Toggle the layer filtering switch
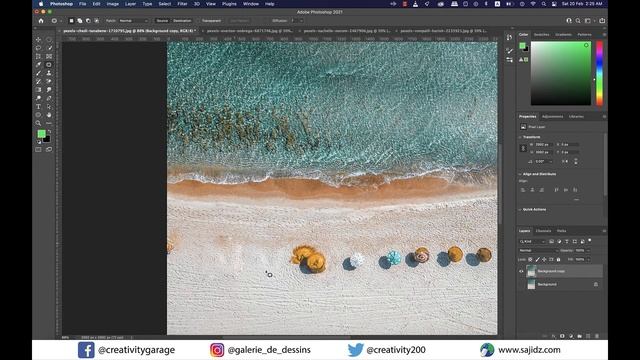Image resolution: width=640 pixels, height=360 pixels. (590, 241)
